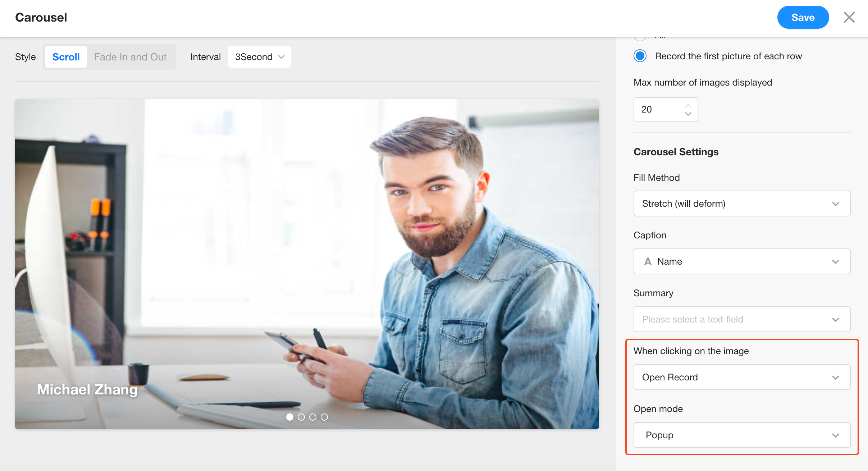Close the Carousel dialog with X

[849, 17]
